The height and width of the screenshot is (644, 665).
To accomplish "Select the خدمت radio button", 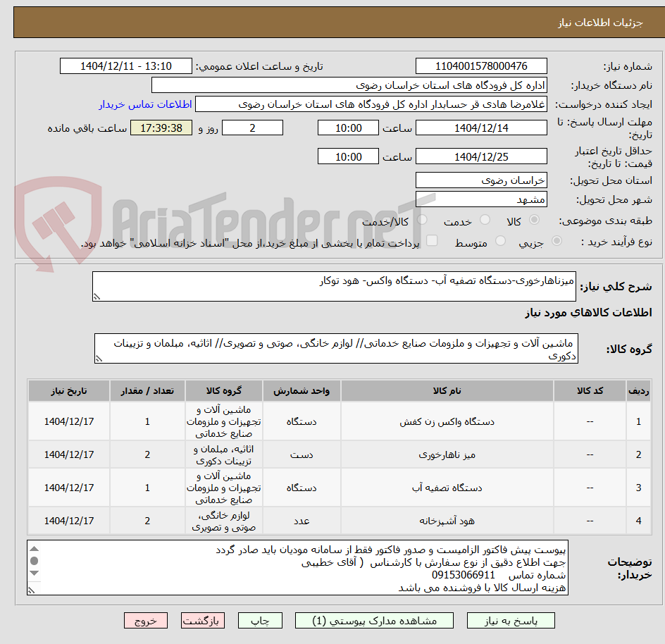I will [485, 220].
